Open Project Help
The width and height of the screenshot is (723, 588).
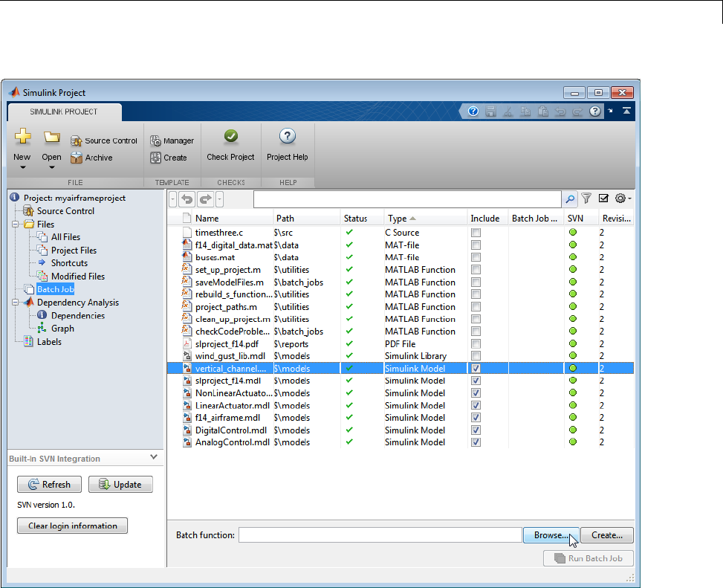(288, 145)
